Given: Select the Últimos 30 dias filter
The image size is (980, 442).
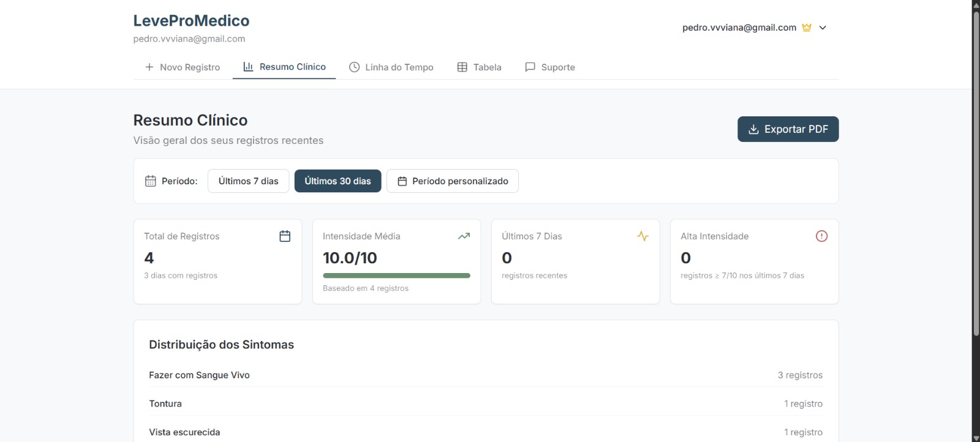Looking at the screenshot, I should (337, 181).
